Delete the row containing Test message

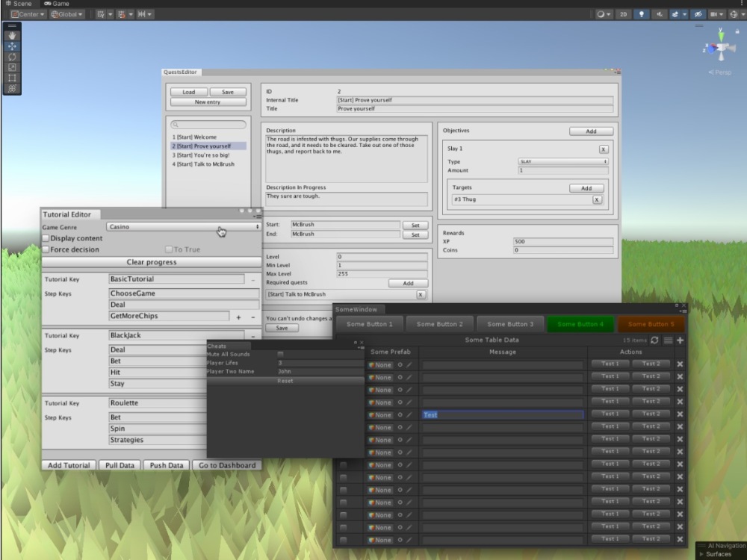(x=680, y=414)
